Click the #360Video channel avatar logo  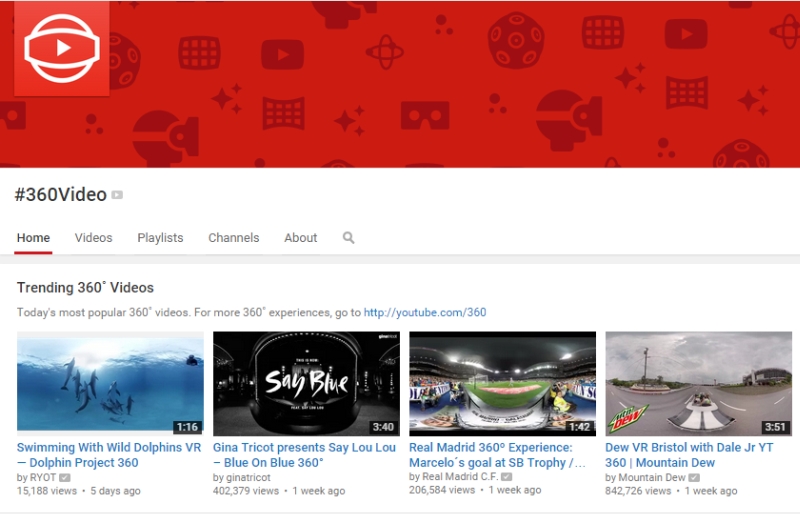pyautogui.click(x=62, y=48)
